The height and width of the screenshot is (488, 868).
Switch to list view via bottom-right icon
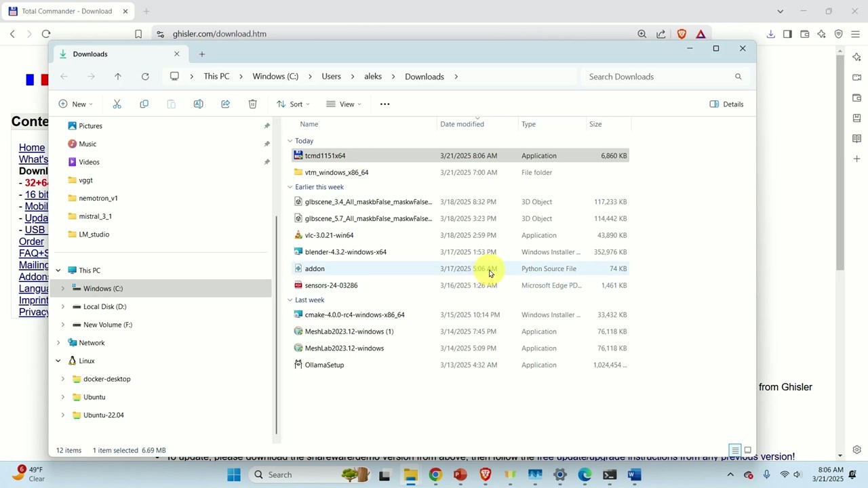pyautogui.click(x=735, y=449)
